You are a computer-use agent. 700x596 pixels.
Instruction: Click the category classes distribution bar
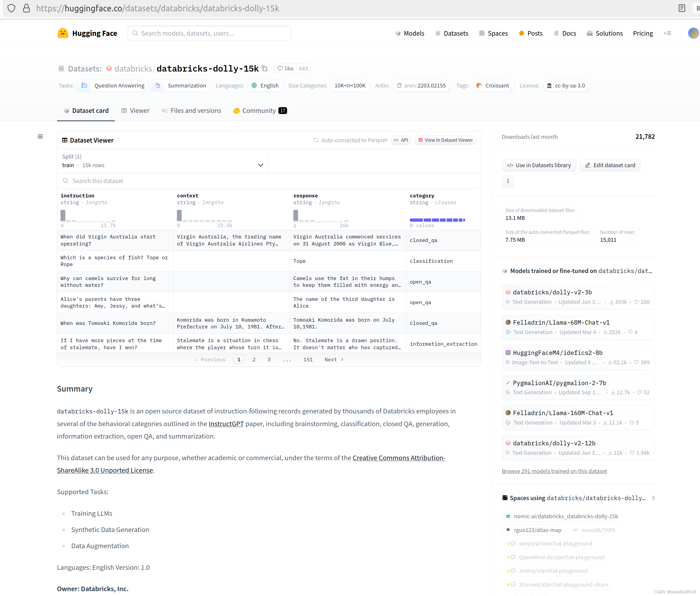coord(437,220)
